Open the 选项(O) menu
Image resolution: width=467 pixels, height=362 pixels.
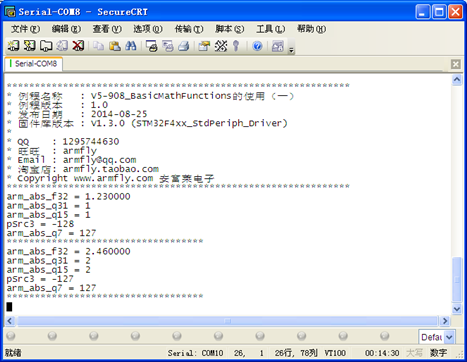[x=148, y=29]
